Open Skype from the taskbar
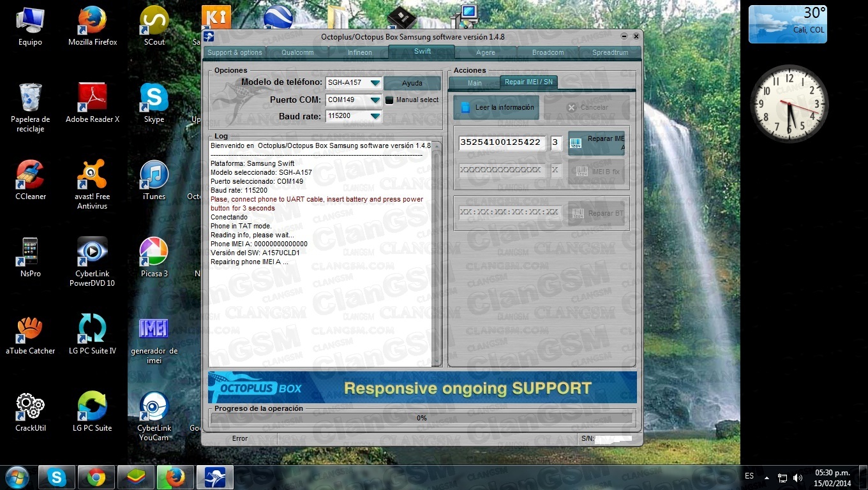The height and width of the screenshot is (490, 868). point(57,477)
